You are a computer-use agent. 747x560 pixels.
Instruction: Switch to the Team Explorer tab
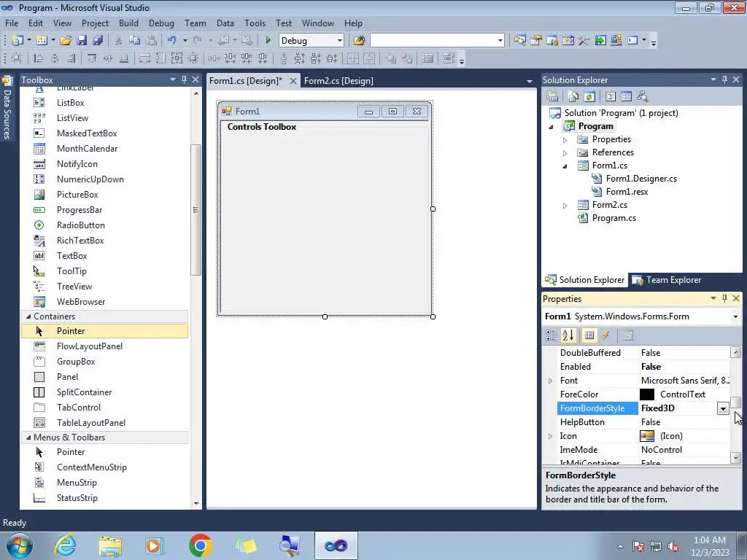[667, 280]
